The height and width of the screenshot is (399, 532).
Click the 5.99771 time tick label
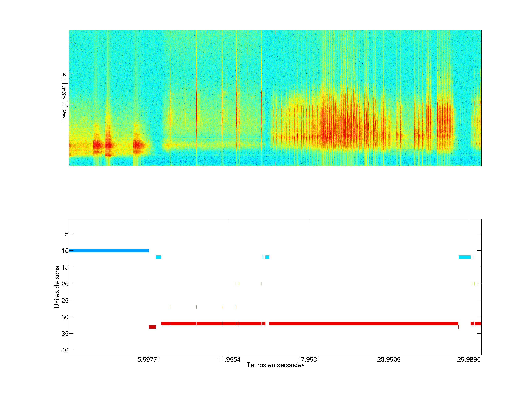point(149,359)
